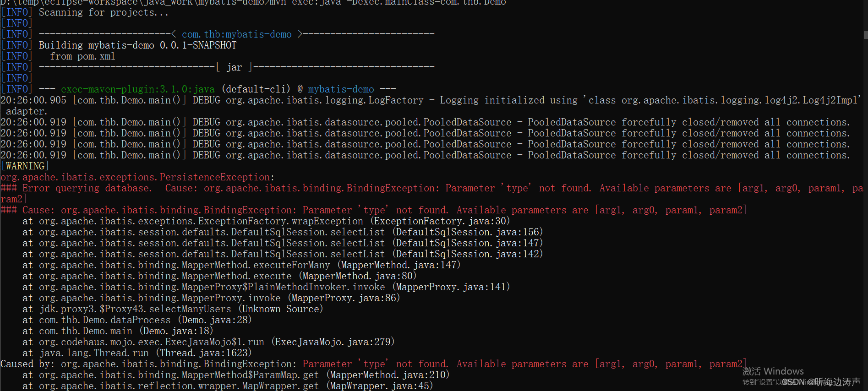
Task: Click the '(default-cli)' text
Action: (x=256, y=89)
